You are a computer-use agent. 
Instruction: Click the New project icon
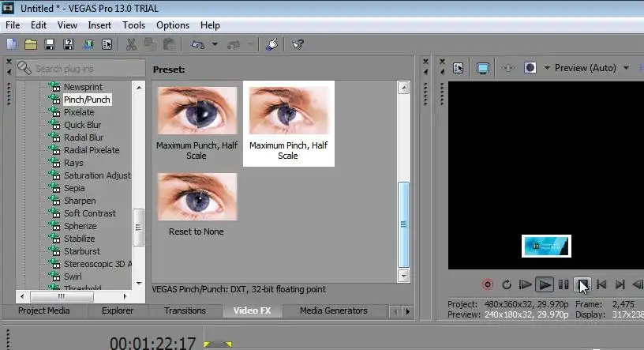tap(11, 44)
